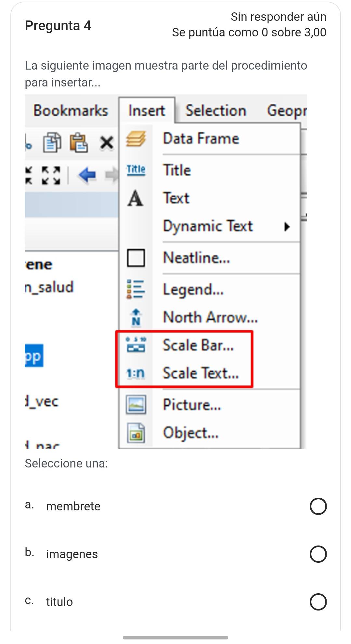The image size is (351, 644).
Task: Click the Neatline square icon
Action: pyautogui.click(x=136, y=258)
